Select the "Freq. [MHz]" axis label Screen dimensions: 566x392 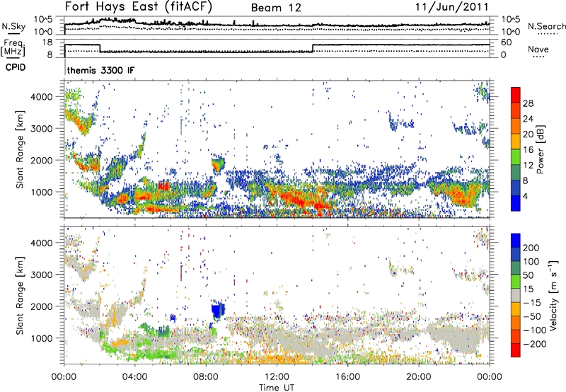(x=13, y=47)
